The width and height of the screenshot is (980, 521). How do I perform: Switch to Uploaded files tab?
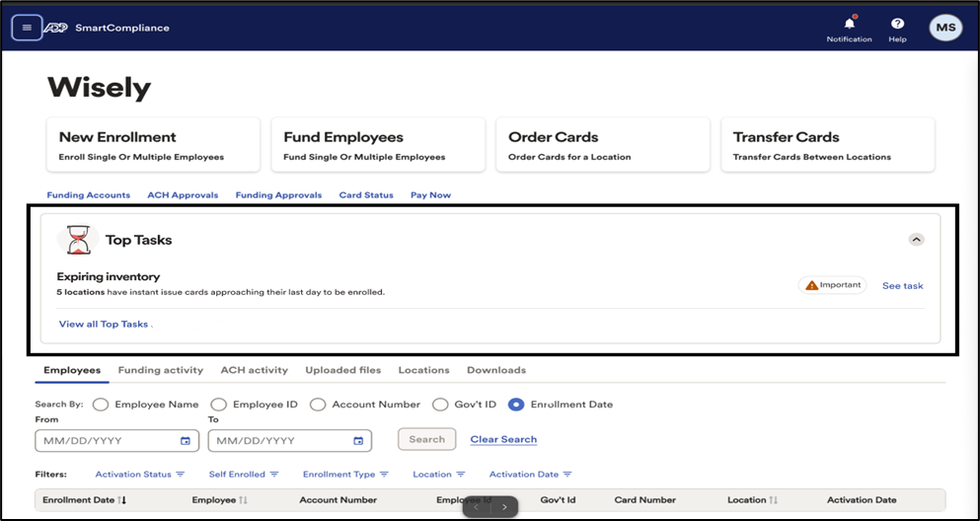[343, 370]
